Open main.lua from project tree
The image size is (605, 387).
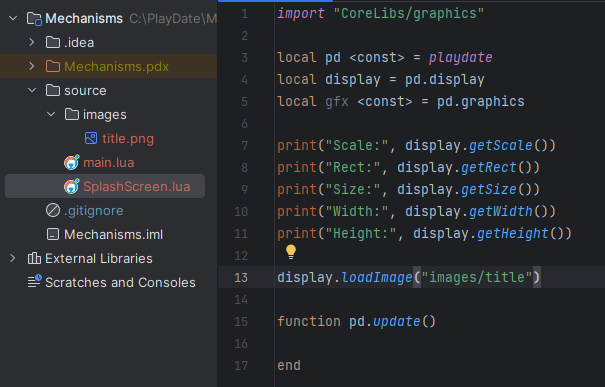tap(108, 162)
